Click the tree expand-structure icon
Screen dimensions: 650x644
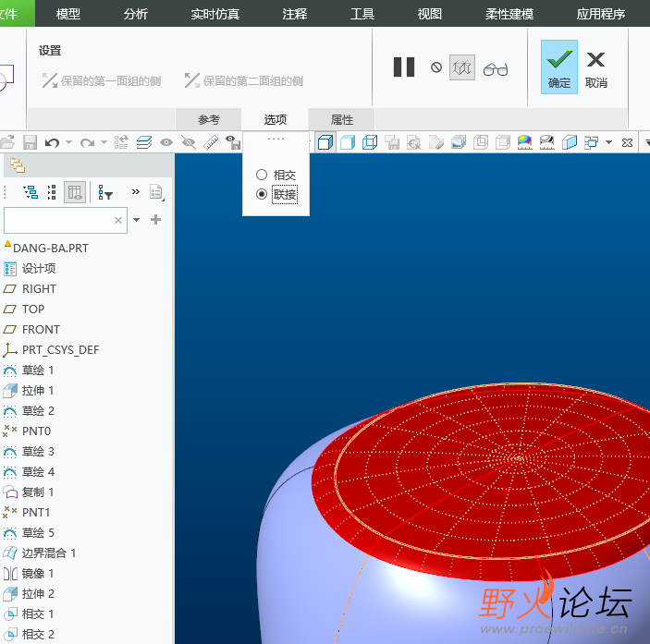point(31,192)
